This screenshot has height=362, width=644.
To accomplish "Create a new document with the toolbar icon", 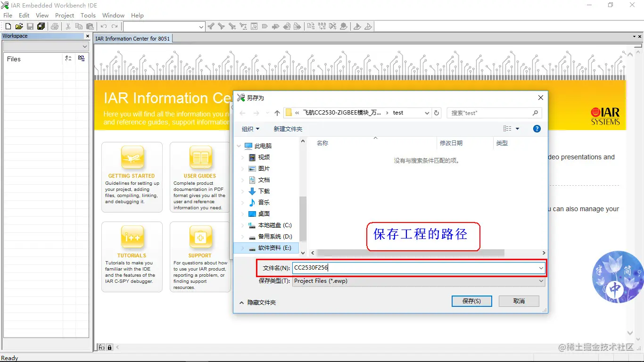I will click(x=8, y=26).
